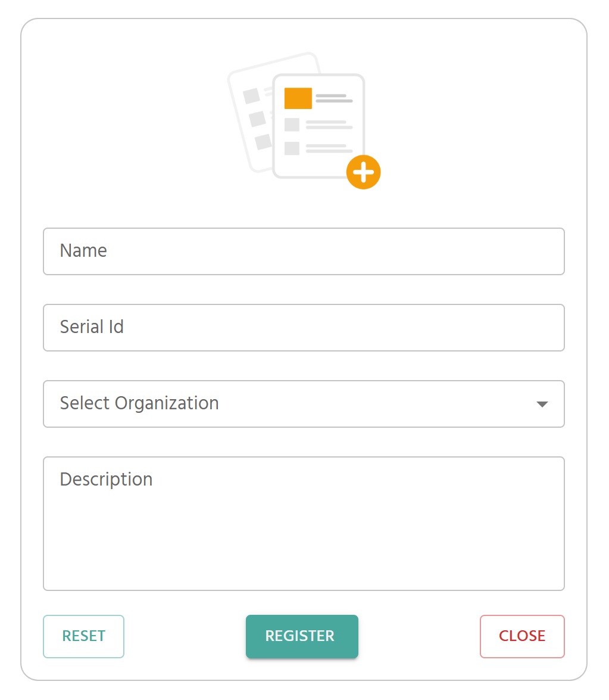The image size is (609, 700).
Task: Click the orange square in document icon
Action: pyautogui.click(x=298, y=98)
